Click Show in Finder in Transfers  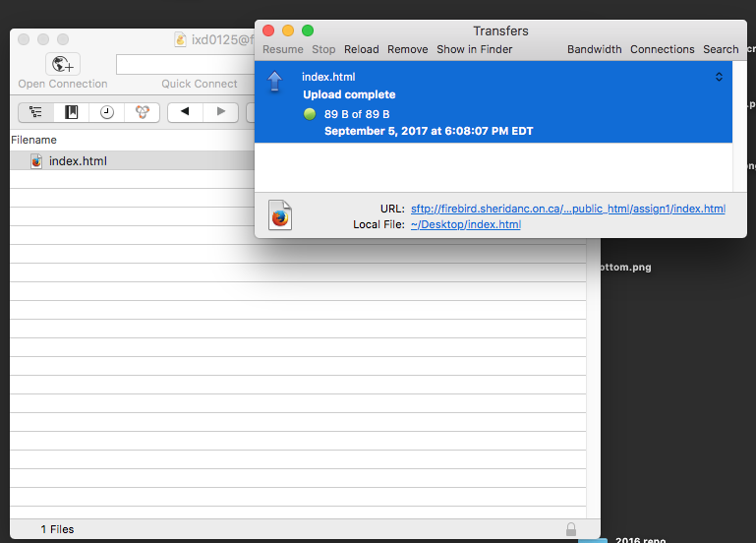(474, 49)
